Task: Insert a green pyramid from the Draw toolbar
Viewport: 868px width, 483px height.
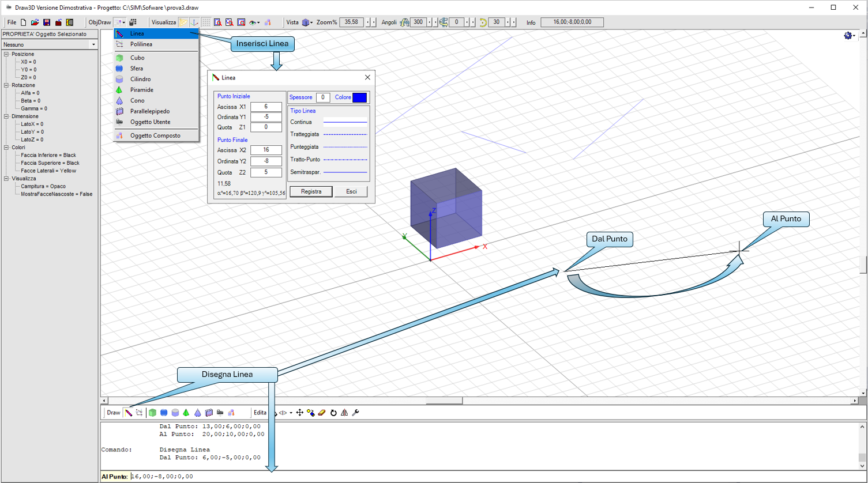Action: click(x=186, y=413)
